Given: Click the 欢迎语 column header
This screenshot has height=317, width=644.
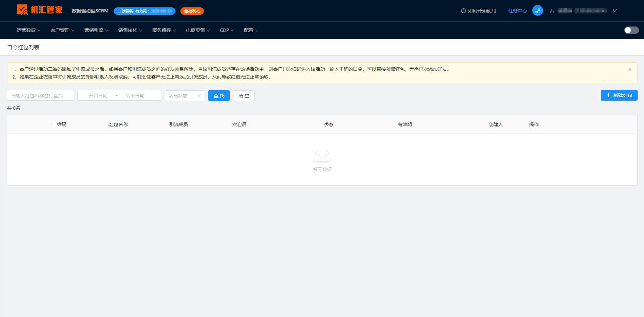Looking at the screenshot, I should pos(239,124).
